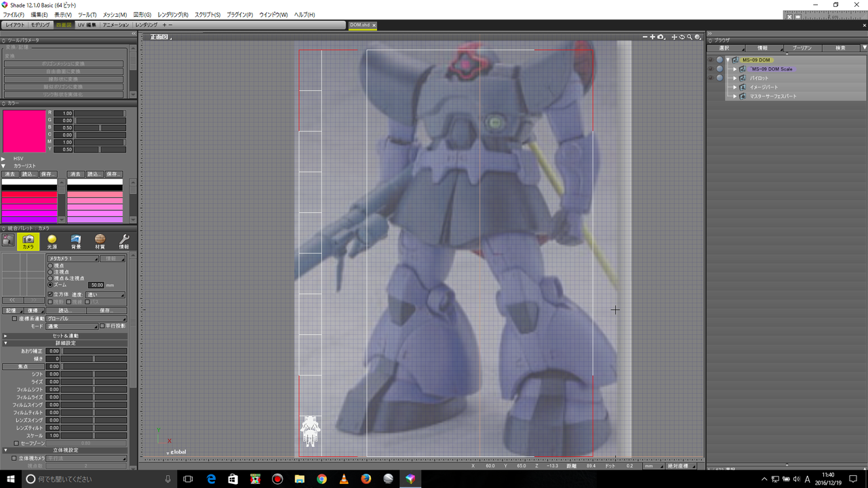Viewport: 868px width, 488px height.
Task: Click the パイロット part icon
Action: (743, 78)
